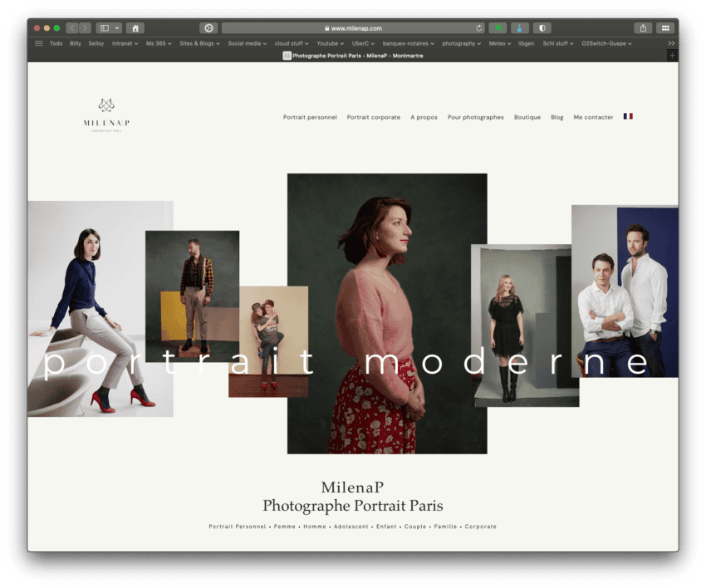The width and height of the screenshot is (706, 588).
Task: Go back to the previous page
Action: pyautogui.click(x=72, y=28)
